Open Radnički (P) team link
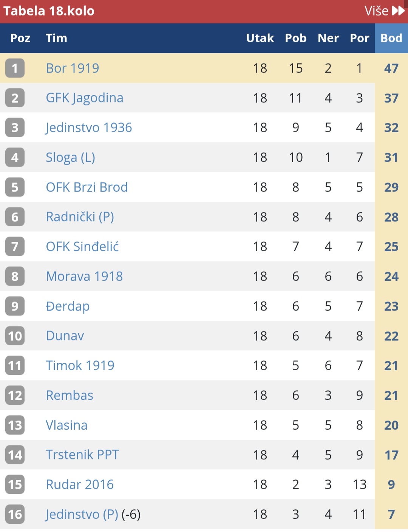Image resolution: width=408 pixels, height=532 pixels. [x=80, y=217]
